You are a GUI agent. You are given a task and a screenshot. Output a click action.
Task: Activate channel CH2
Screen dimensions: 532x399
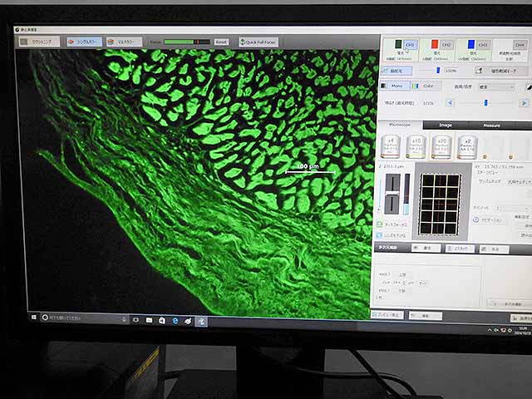point(446,44)
